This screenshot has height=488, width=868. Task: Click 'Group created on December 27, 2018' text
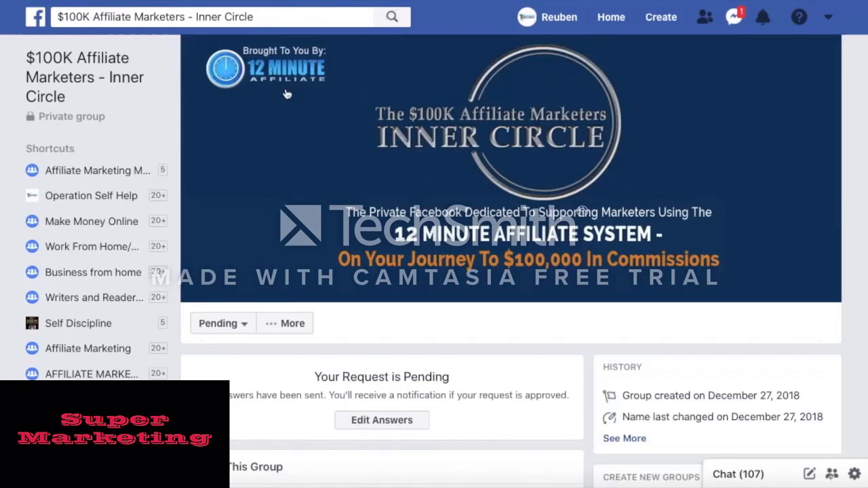tap(711, 395)
